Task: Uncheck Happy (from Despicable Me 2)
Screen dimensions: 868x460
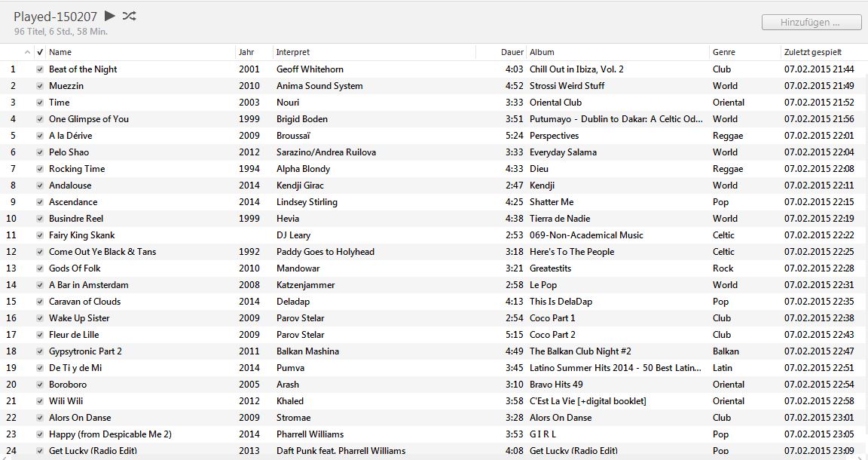Action: 40,434
